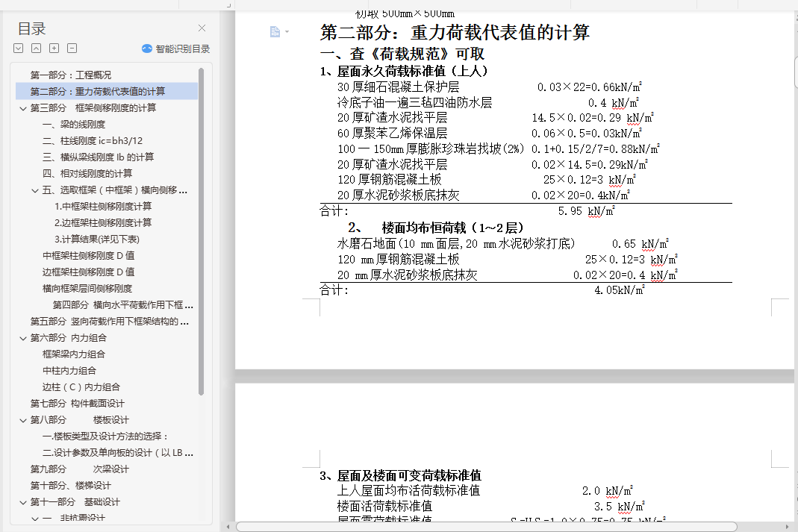Collapse the 第十一部分 基础设计 branch
The height and width of the screenshot is (532, 798).
point(23,502)
